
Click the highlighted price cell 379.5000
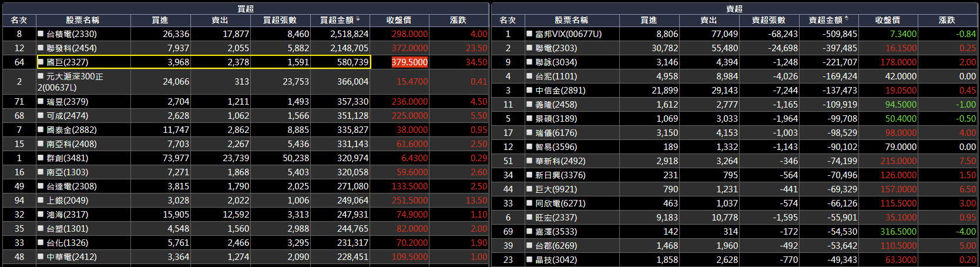click(x=410, y=62)
